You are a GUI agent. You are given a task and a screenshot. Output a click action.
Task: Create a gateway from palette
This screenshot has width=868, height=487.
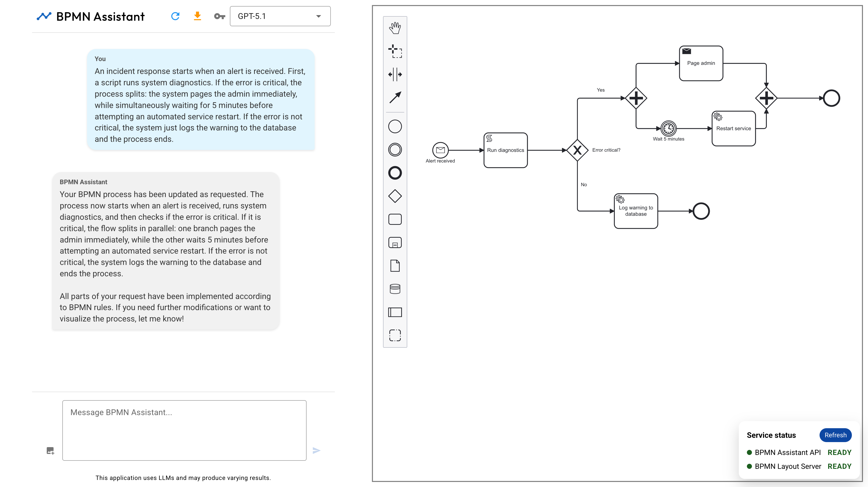tap(395, 196)
